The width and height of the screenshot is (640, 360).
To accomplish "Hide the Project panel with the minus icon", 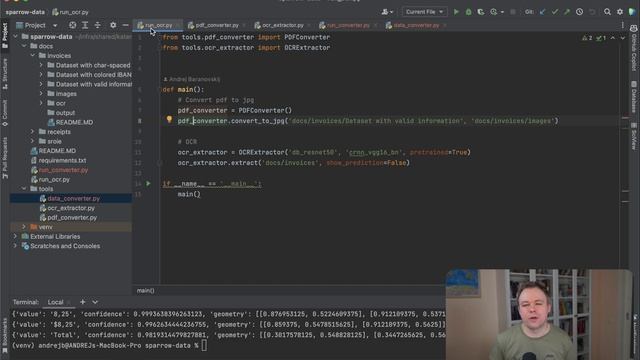I will (125, 25).
